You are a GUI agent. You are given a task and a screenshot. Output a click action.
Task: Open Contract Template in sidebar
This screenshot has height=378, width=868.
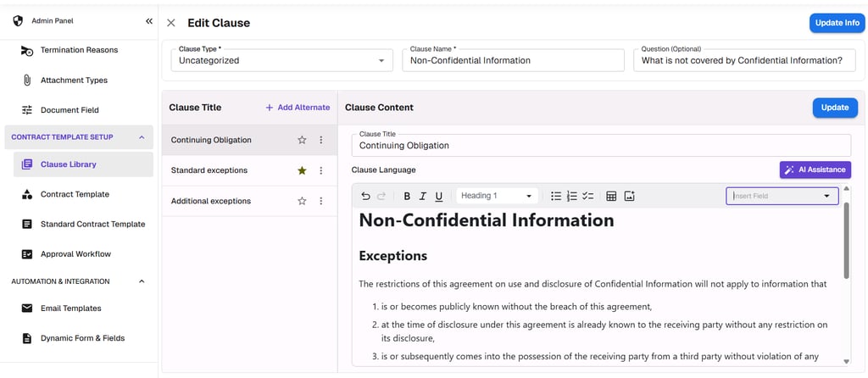(75, 194)
